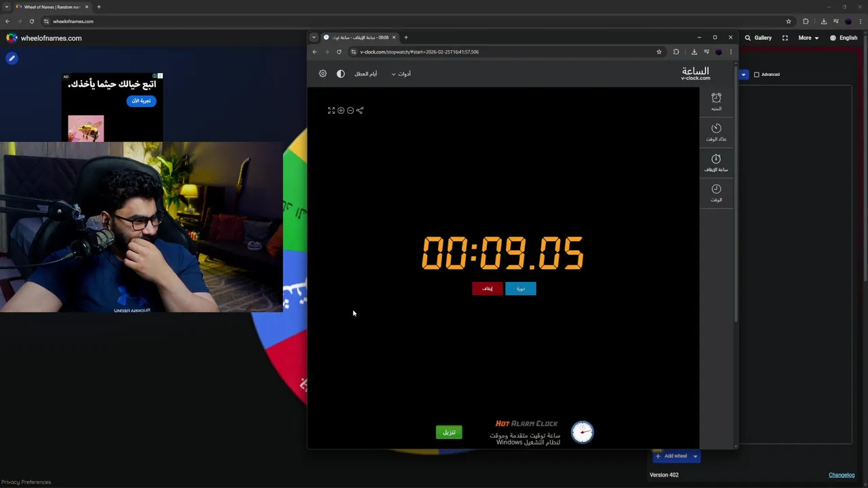
Task: Expand the Add wheel dropdown arrow
Action: click(695, 456)
